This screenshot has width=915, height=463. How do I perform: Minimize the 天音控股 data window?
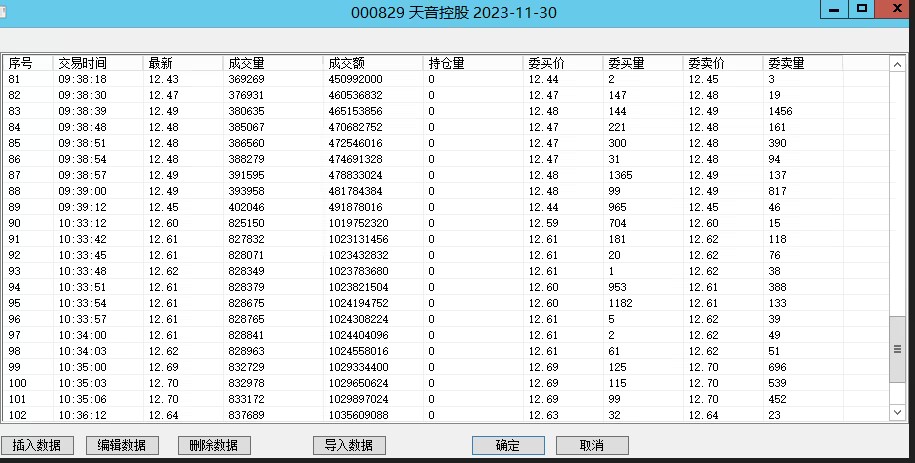(x=834, y=10)
